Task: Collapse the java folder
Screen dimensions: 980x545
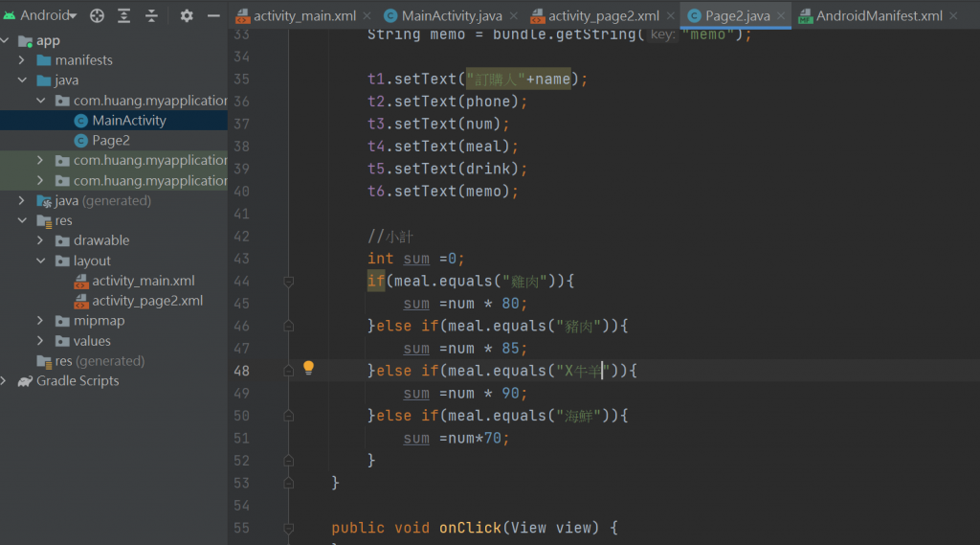Action: pos(22,80)
